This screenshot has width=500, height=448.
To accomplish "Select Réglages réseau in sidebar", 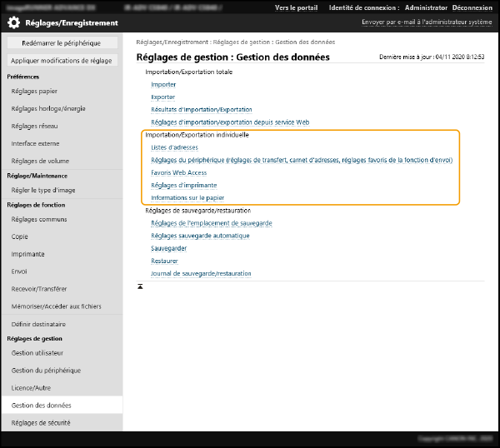I will [37, 126].
